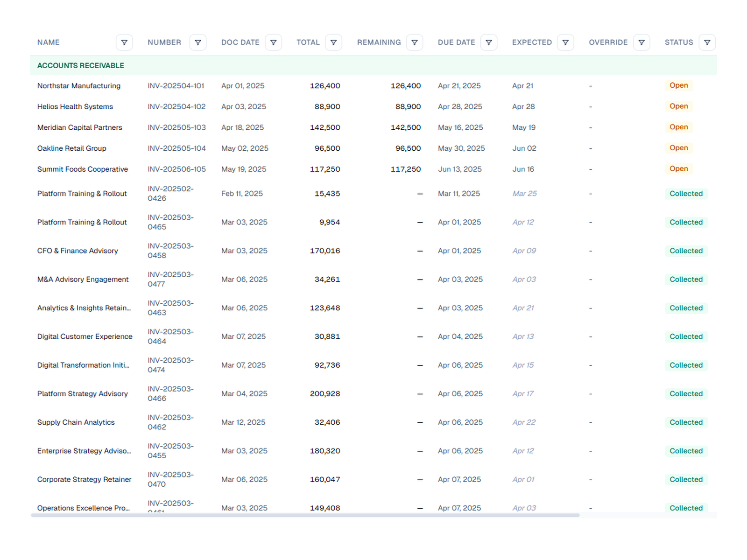Open the STATUS column filter icon
The image size is (747, 560).
707,42
